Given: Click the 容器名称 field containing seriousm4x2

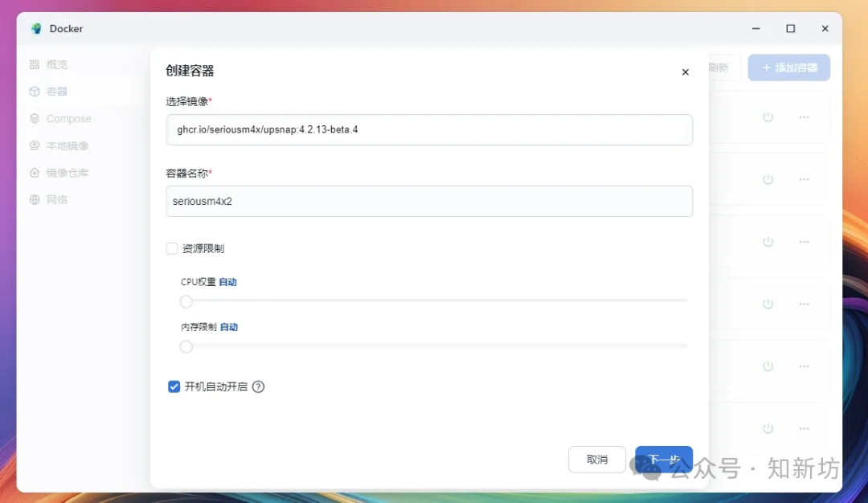Looking at the screenshot, I should pyautogui.click(x=429, y=201).
